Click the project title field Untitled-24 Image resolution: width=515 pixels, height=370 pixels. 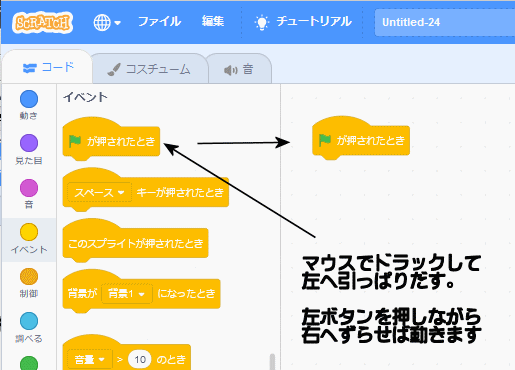445,22
